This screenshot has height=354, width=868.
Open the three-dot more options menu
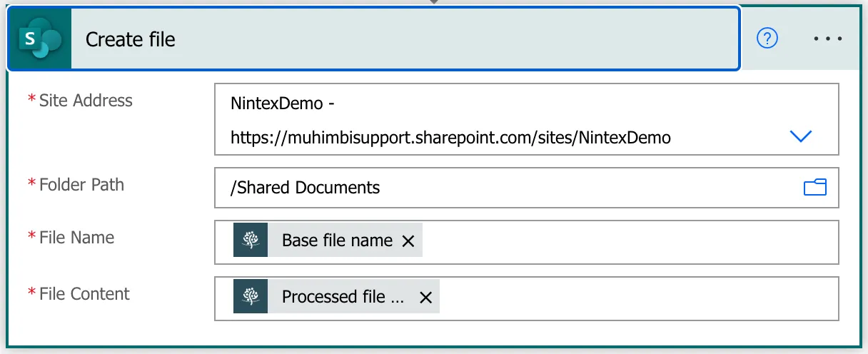coord(828,39)
